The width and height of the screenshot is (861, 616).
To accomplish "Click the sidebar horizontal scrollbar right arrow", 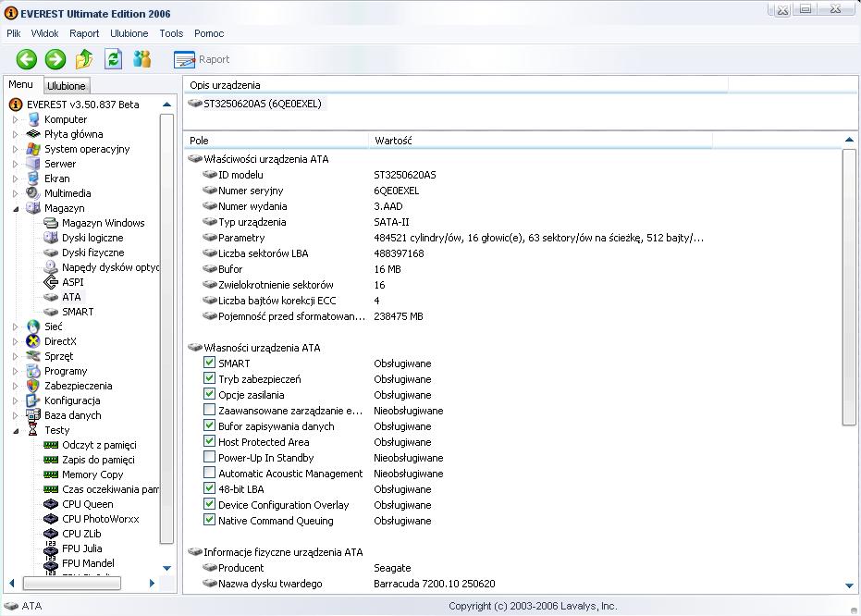I will pos(152,583).
